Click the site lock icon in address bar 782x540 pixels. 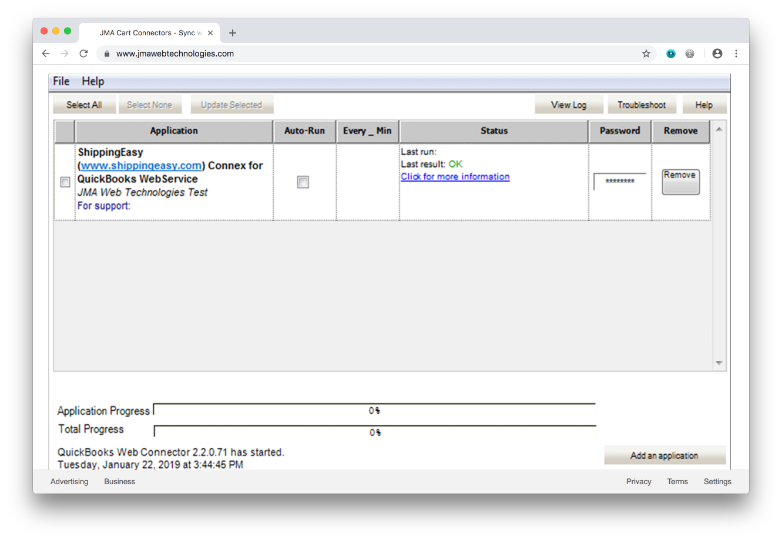pyautogui.click(x=107, y=53)
